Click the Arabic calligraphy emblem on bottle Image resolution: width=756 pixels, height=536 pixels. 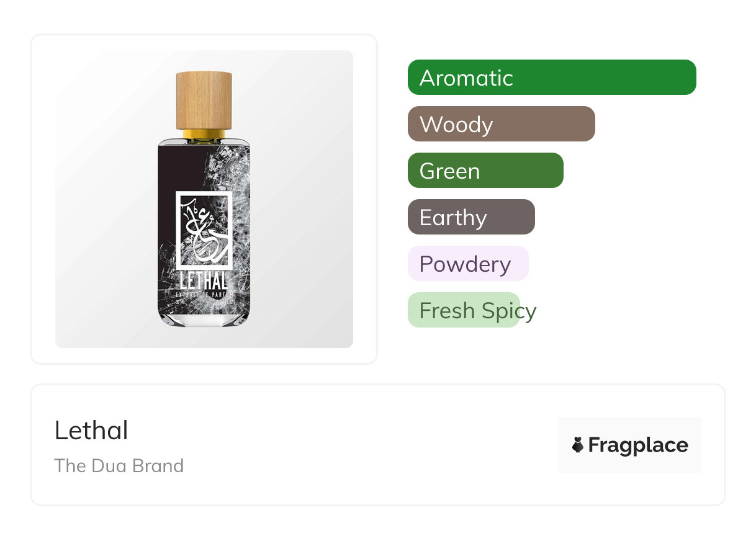(x=204, y=229)
